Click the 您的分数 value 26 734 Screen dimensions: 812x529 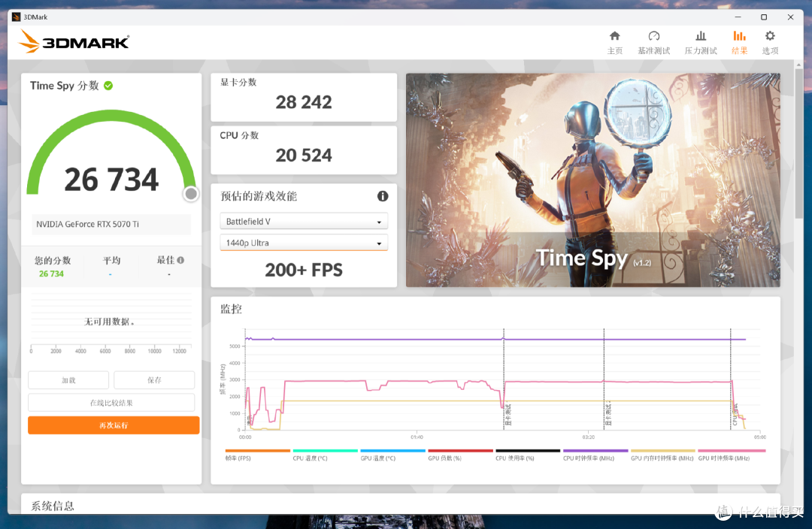[51, 274]
